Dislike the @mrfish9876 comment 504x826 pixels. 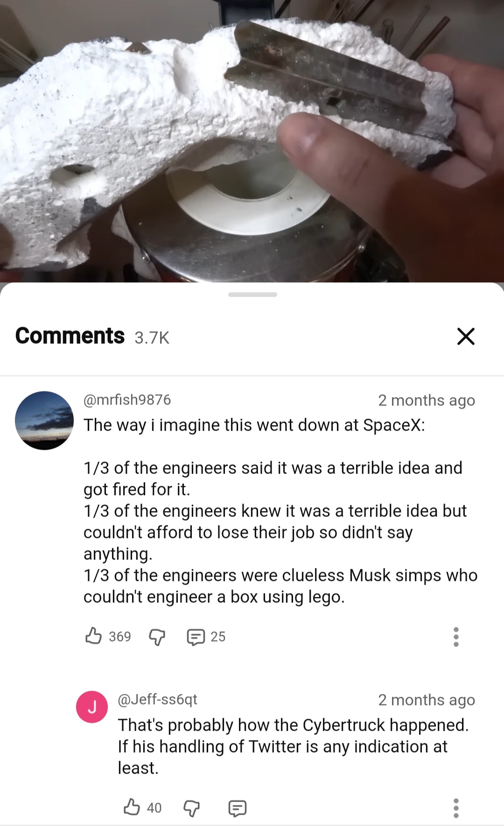(x=157, y=637)
